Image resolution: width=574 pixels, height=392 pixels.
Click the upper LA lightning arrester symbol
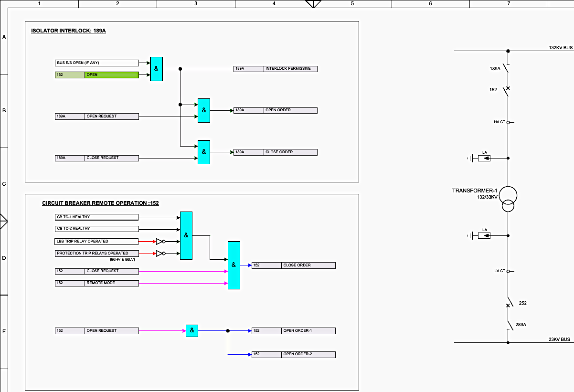click(x=484, y=158)
